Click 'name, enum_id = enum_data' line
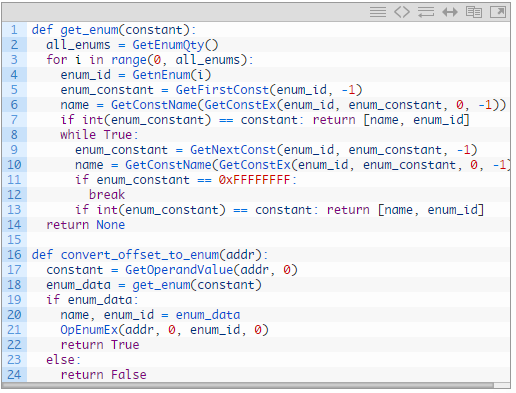516x393 pixels. pos(150,315)
